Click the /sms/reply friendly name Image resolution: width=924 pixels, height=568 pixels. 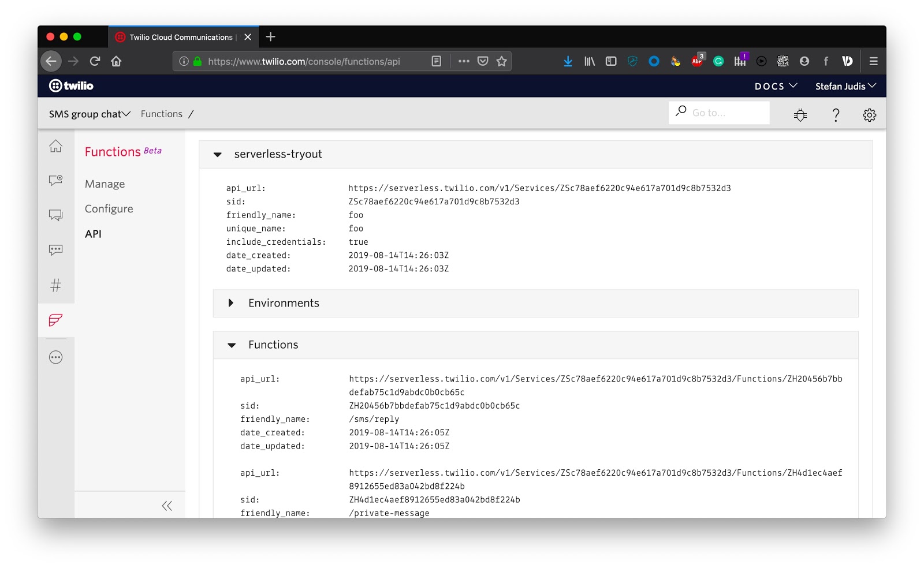point(374,419)
